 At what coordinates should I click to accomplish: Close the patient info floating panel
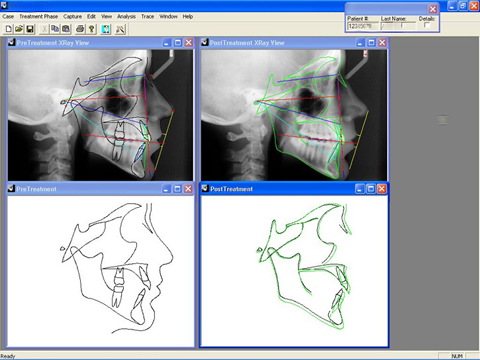pyautogui.click(x=433, y=9)
